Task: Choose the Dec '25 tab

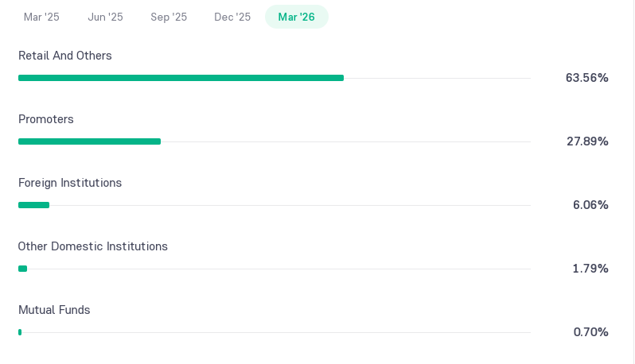Action: 232,17
